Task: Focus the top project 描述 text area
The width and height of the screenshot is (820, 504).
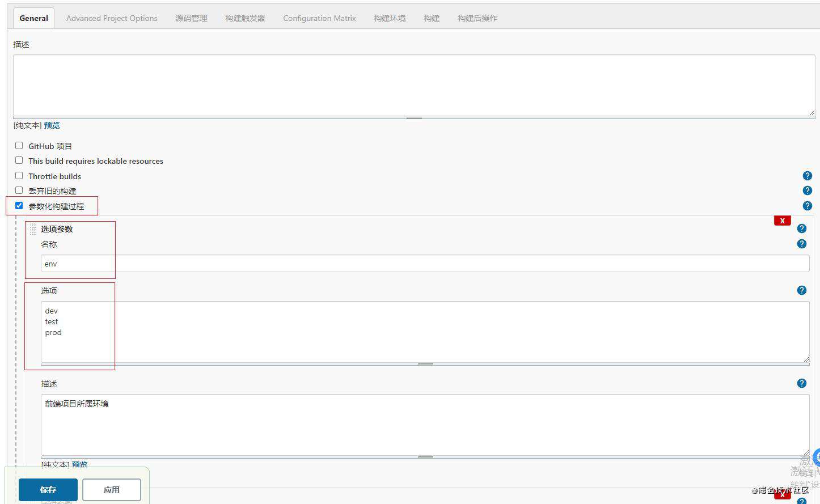Action: click(414, 86)
